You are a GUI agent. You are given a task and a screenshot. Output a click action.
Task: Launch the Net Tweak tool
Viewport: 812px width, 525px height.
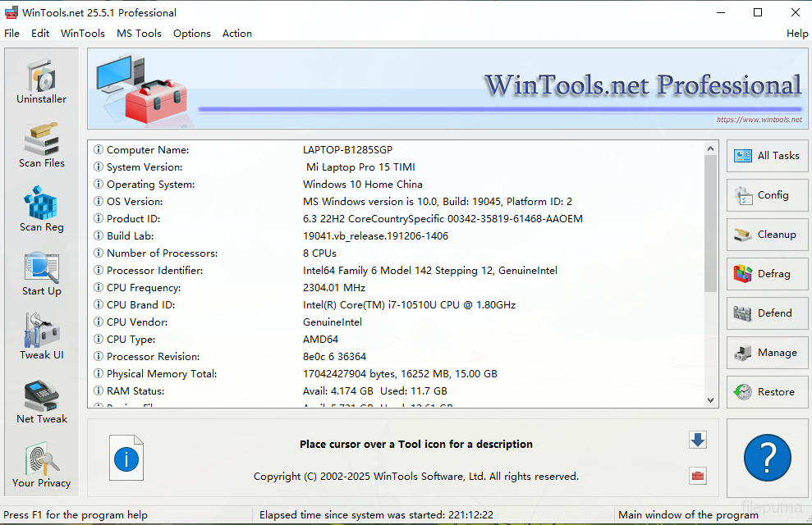[x=41, y=402]
